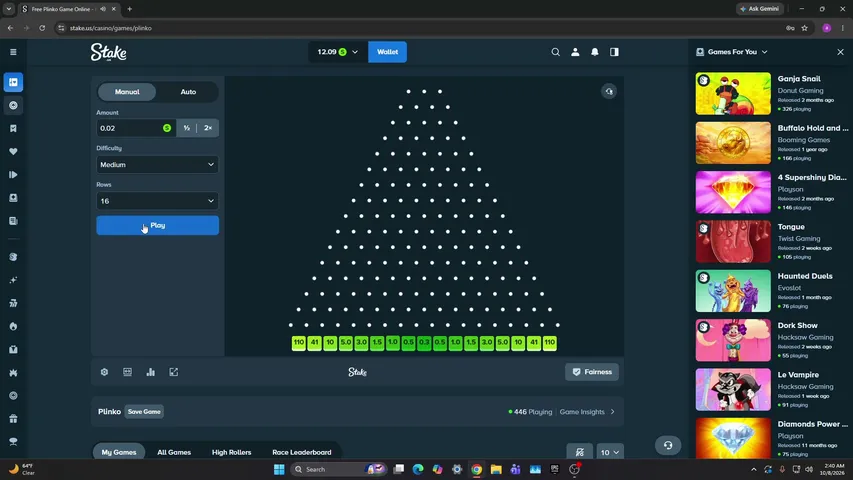Screen dimensions: 853x480
Task: Open game in popout window icon
Action: click(x=174, y=372)
